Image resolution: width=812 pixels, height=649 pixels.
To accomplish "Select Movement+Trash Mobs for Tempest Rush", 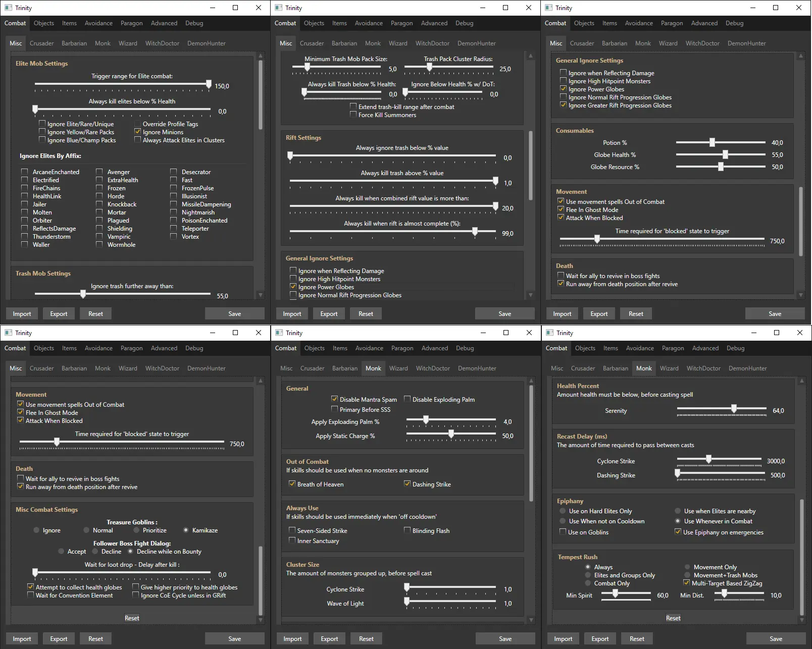I will coord(687,575).
